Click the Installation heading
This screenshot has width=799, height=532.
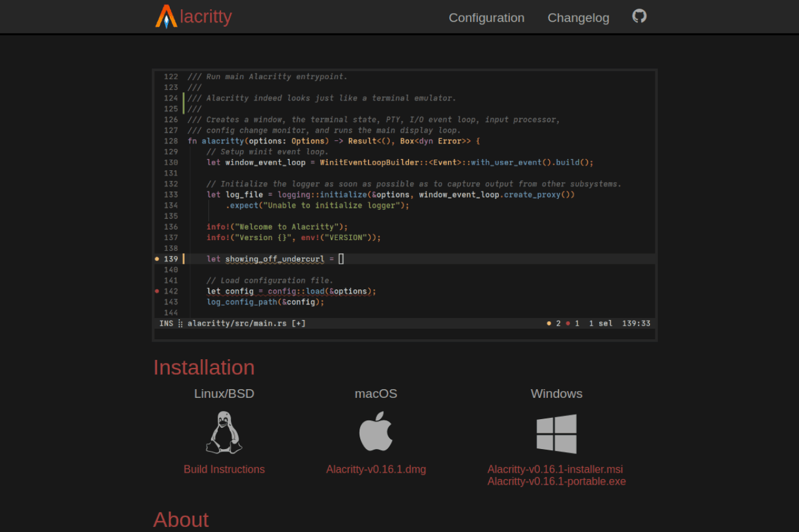(203, 367)
